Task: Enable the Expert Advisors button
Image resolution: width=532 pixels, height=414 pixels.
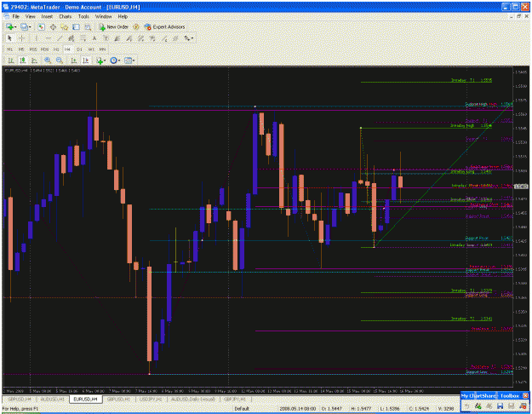Action: coord(164,26)
